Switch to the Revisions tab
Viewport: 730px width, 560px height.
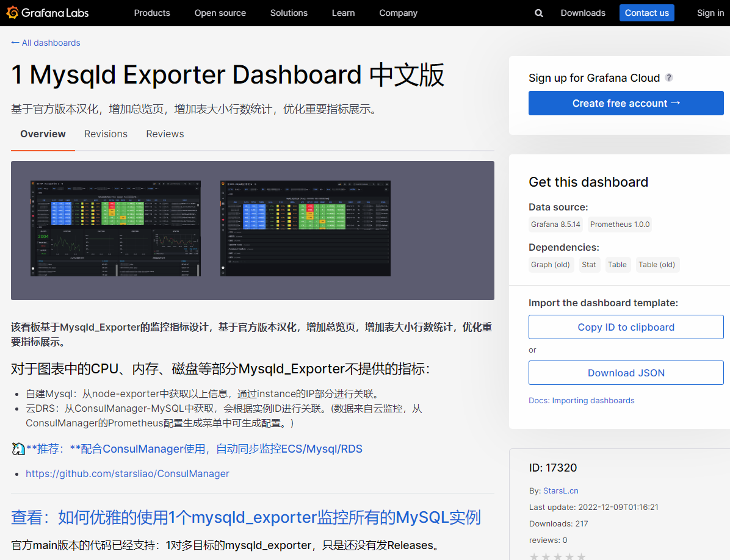(106, 134)
